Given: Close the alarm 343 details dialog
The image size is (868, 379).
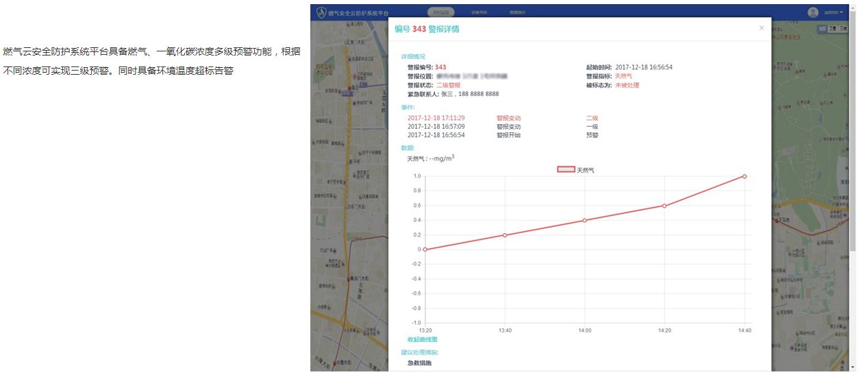Looking at the screenshot, I should point(761,28).
